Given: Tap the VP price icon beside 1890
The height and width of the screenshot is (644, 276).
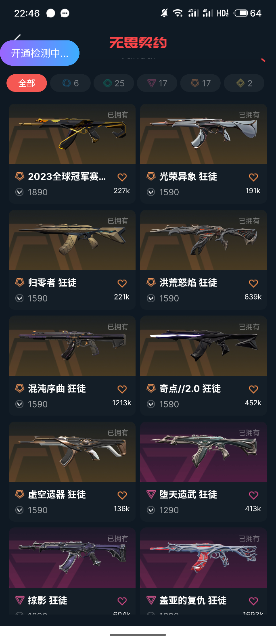Looking at the screenshot, I should point(19,192).
